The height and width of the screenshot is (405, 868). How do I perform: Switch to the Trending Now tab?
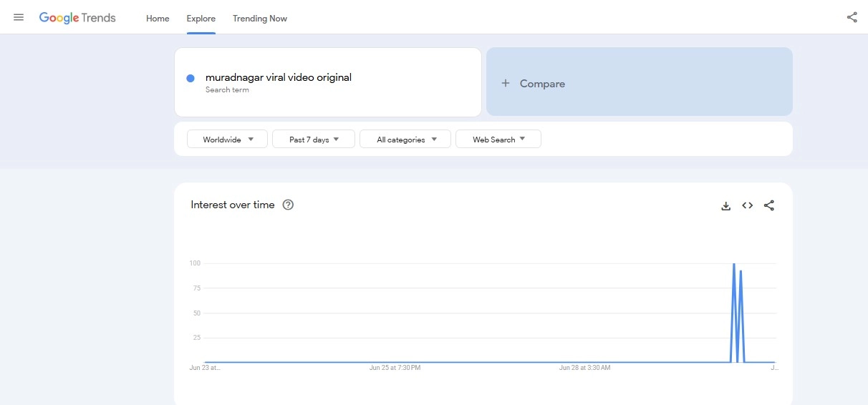pos(260,19)
